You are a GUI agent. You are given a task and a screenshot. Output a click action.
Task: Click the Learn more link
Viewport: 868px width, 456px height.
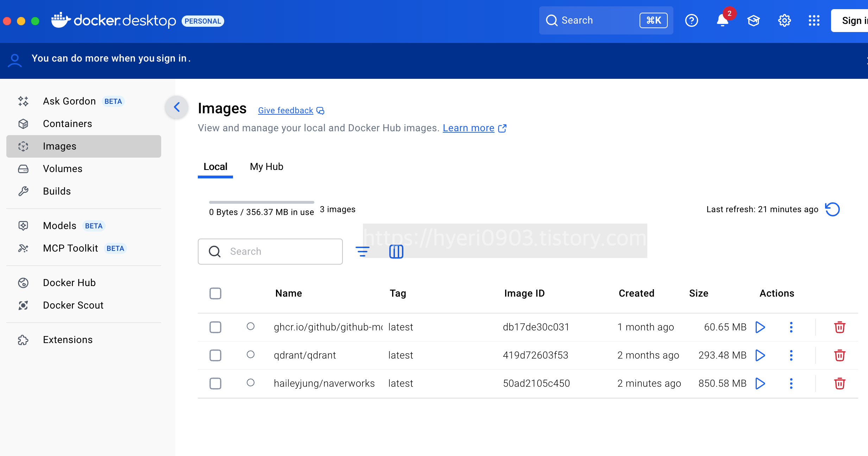click(x=468, y=128)
